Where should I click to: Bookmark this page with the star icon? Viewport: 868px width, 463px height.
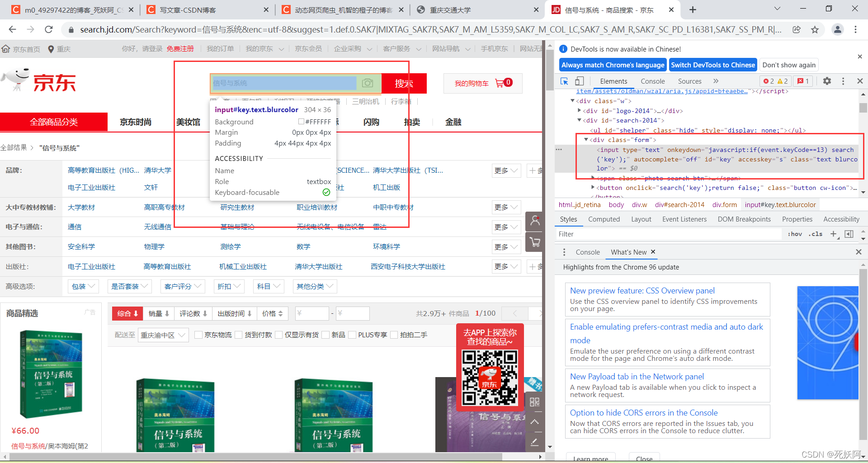[x=815, y=29]
